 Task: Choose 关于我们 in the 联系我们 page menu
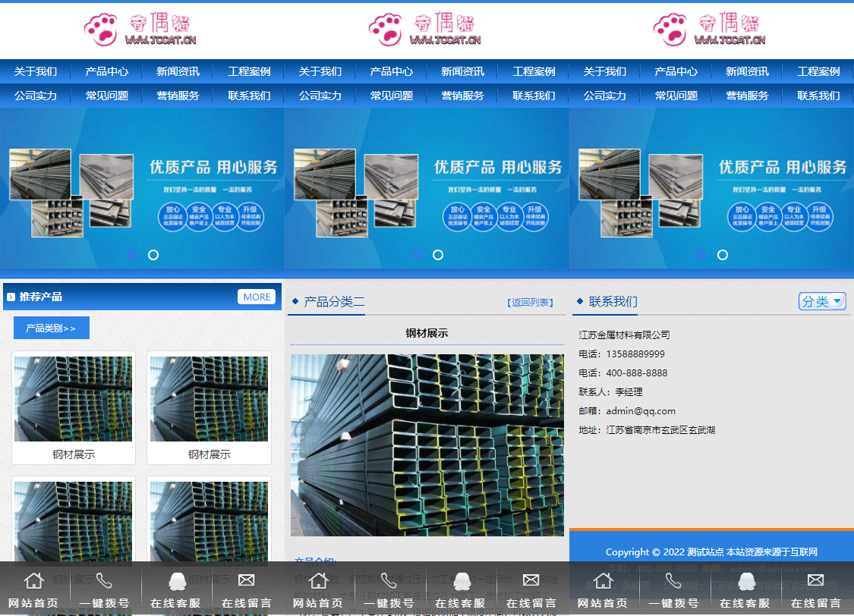[x=604, y=71]
